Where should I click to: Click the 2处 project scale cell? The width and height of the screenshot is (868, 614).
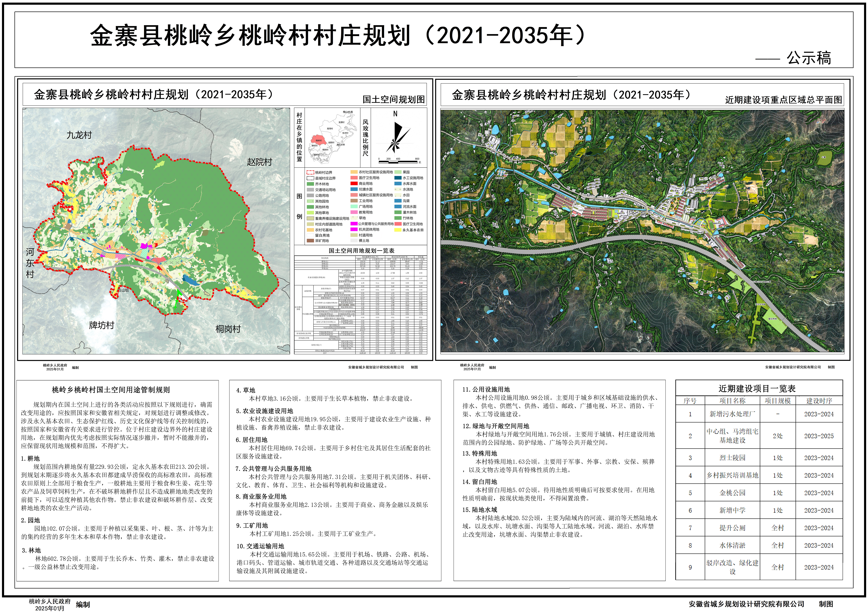(778, 436)
